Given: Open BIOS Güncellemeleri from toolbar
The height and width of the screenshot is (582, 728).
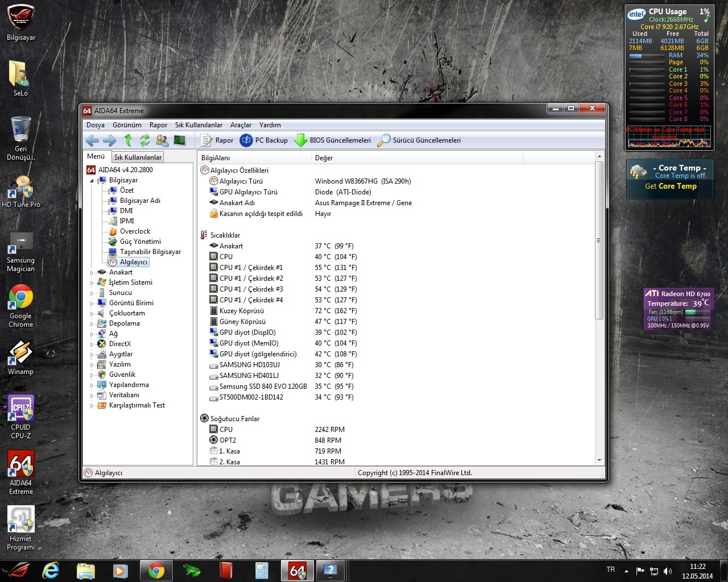Looking at the screenshot, I should point(333,140).
